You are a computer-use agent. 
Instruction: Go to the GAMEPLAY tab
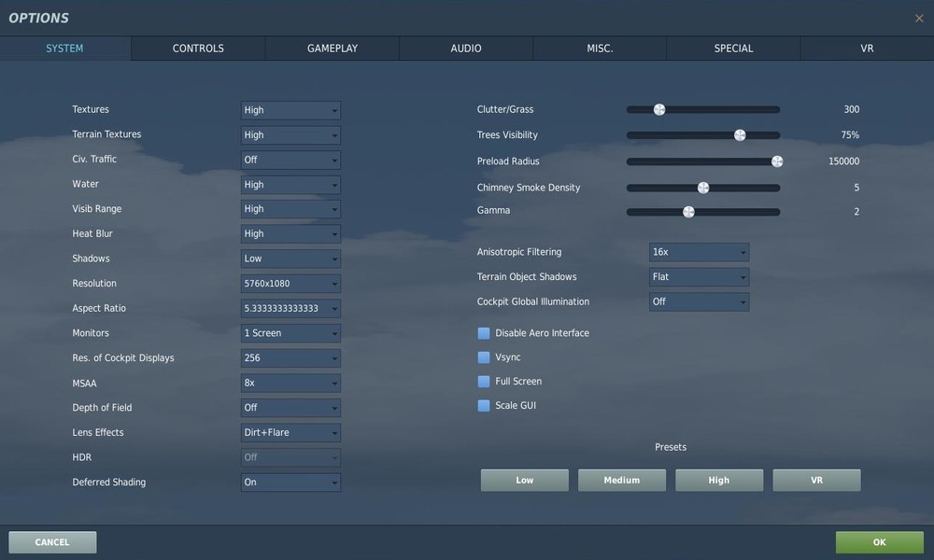(333, 49)
